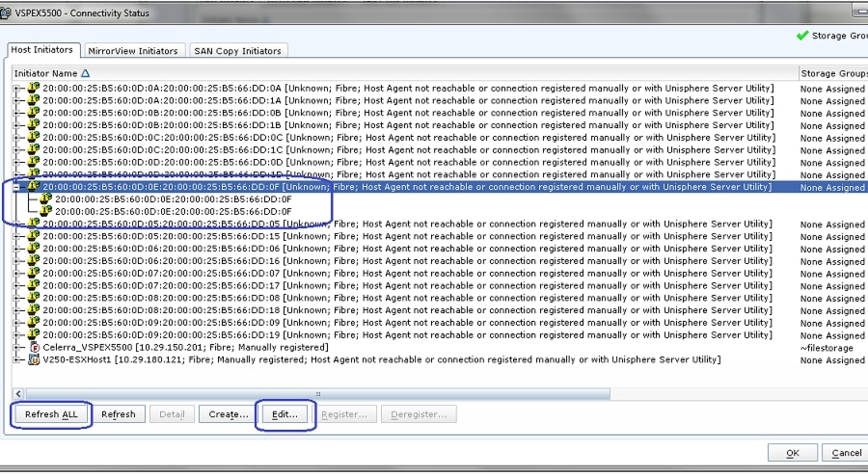Select the V250-ESXHost1 row text
Image resolution: width=868 pixels, height=476 pixels.
click(x=381, y=359)
